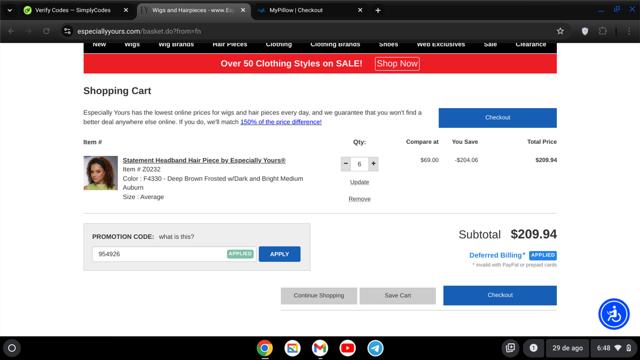Open the shield extension icon
Image resolution: width=640 pixels, height=360 pixels.
click(585, 31)
